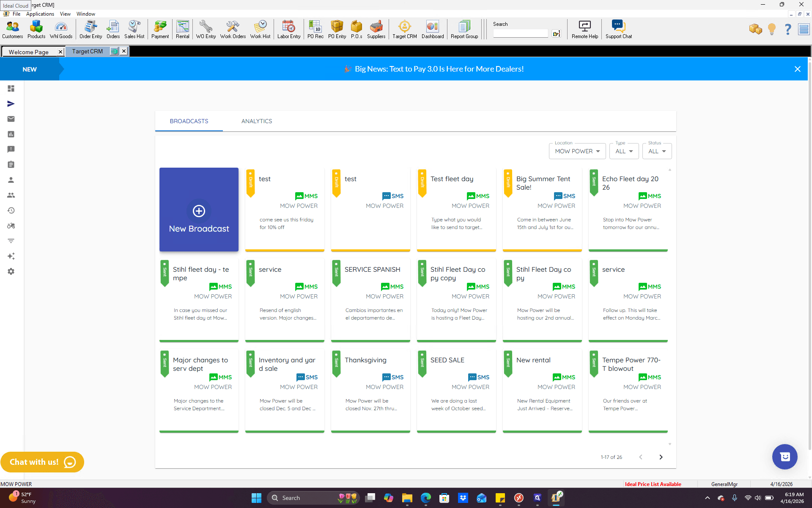Open the Products toolbar icon

[36, 29]
